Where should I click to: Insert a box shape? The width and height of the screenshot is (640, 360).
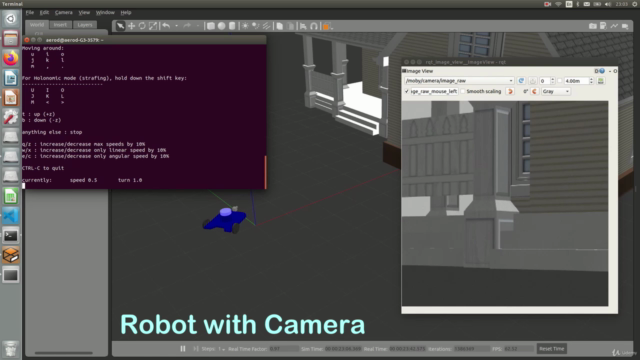[211, 26]
